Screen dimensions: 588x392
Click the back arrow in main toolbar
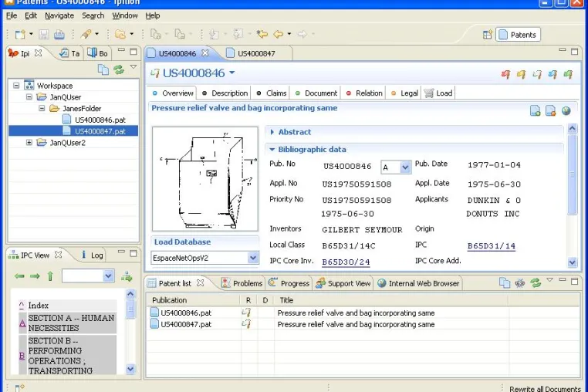pyautogui.click(x=279, y=34)
